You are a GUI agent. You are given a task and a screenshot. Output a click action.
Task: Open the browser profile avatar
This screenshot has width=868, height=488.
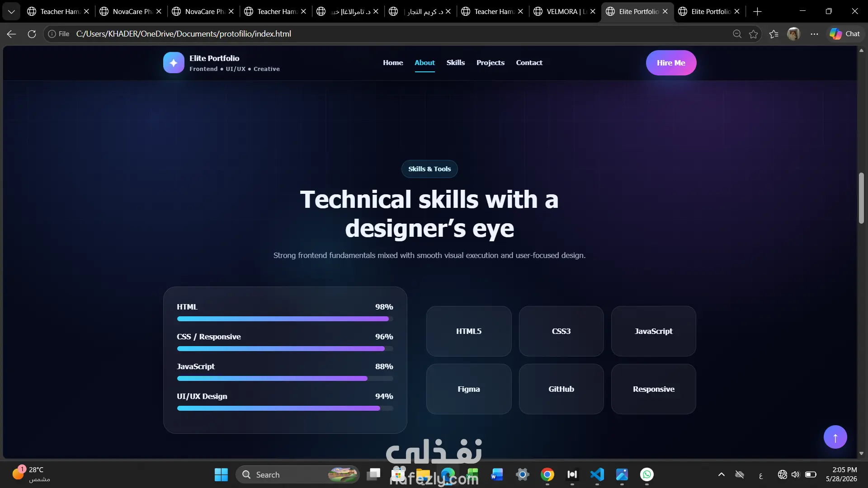(x=793, y=34)
